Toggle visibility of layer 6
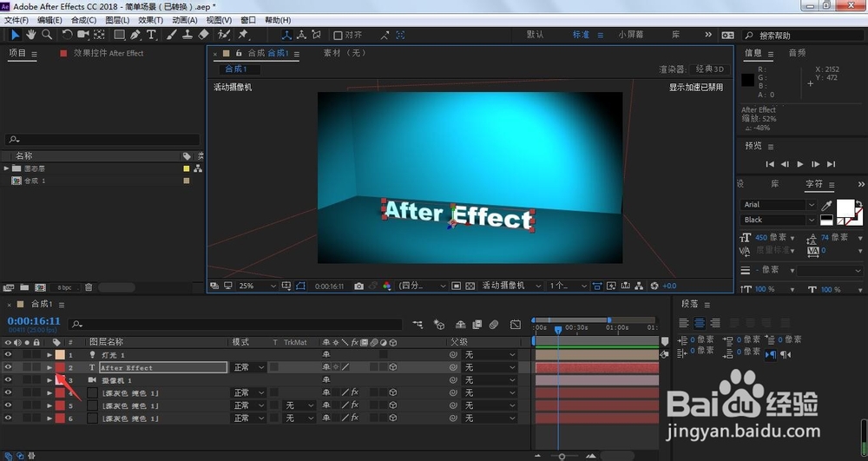 [x=8, y=418]
